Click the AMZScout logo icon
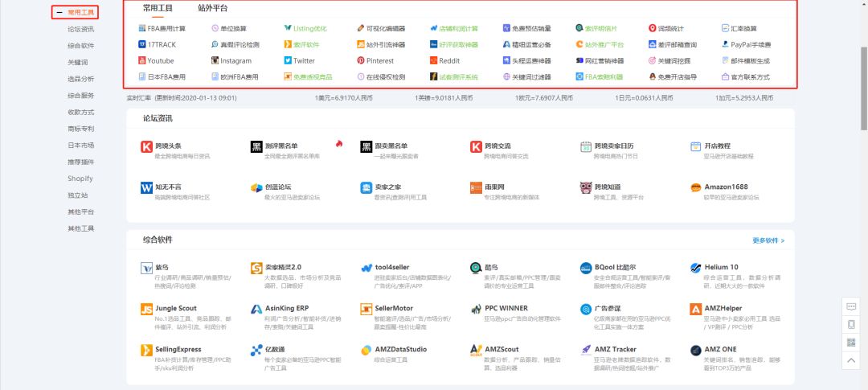The width and height of the screenshot is (868, 390). [x=476, y=350]
